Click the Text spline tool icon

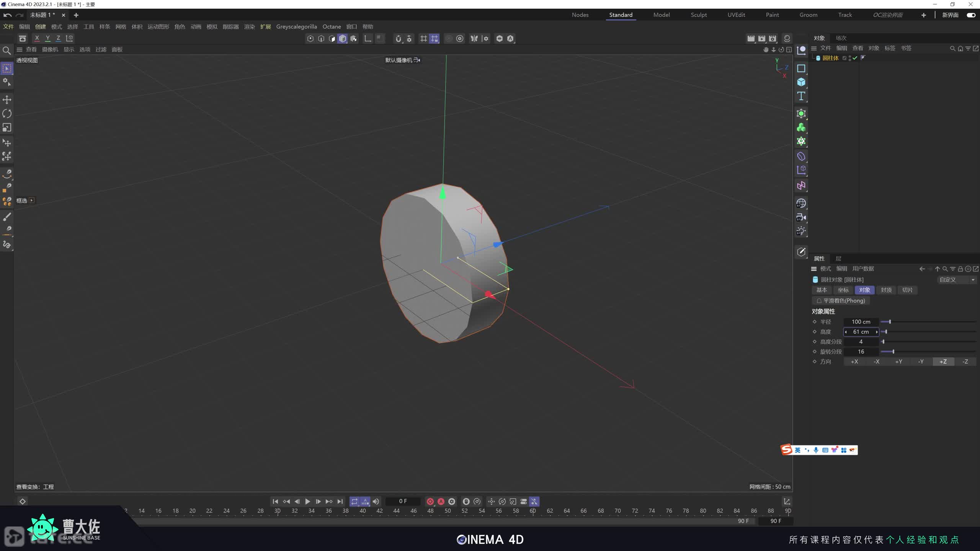[x=801, y=96]
